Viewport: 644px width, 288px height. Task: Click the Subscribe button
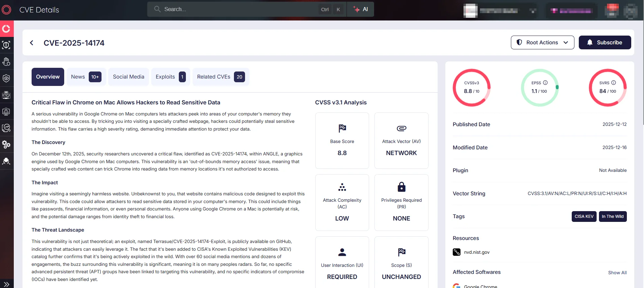pos(604,43)
